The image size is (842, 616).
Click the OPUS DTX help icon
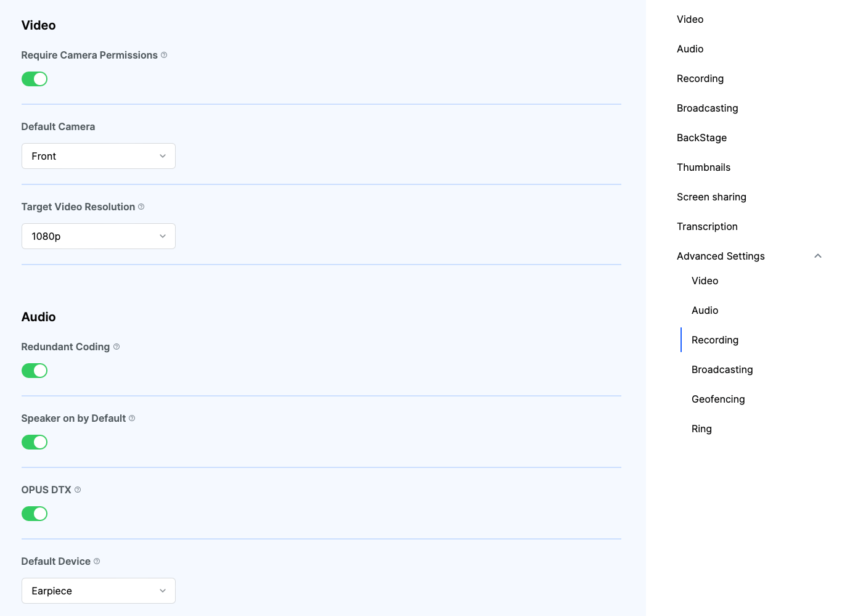[77, 490]
